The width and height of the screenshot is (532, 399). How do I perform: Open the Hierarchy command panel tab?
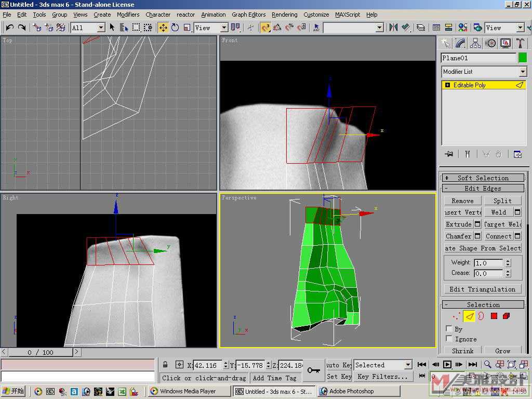[475, 43]
